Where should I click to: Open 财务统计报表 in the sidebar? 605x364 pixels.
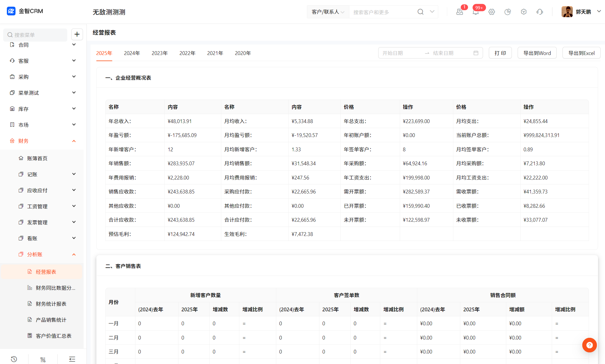pos(51,304)
